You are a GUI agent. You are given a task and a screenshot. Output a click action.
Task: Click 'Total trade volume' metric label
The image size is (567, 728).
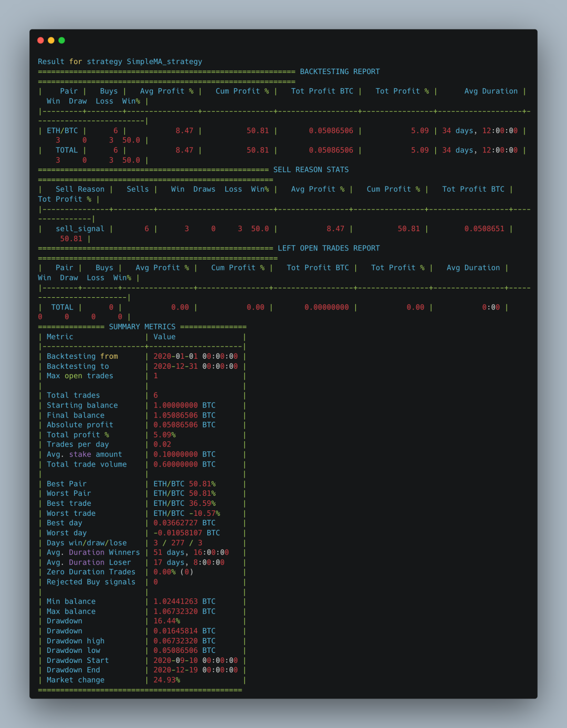pos(87,464)
